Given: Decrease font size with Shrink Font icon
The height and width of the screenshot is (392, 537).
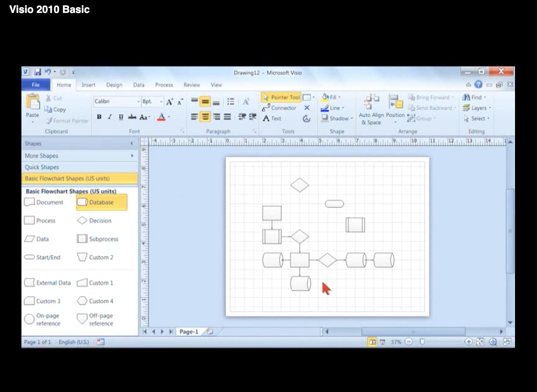Looking at the screenshot, I should (180, 102).
